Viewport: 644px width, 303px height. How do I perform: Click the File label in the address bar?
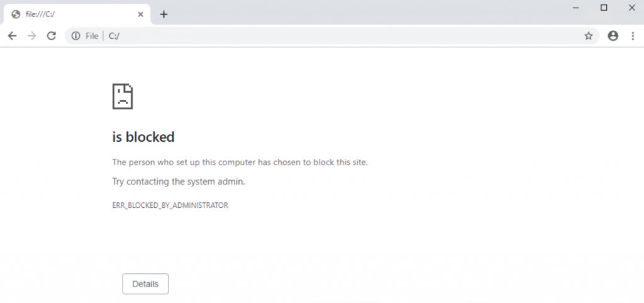(92, 36)
